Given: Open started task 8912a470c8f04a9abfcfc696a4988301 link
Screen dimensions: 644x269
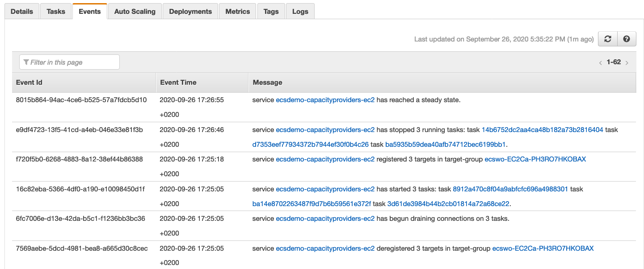Looking at the screenshot, I should tap(510, 189).
